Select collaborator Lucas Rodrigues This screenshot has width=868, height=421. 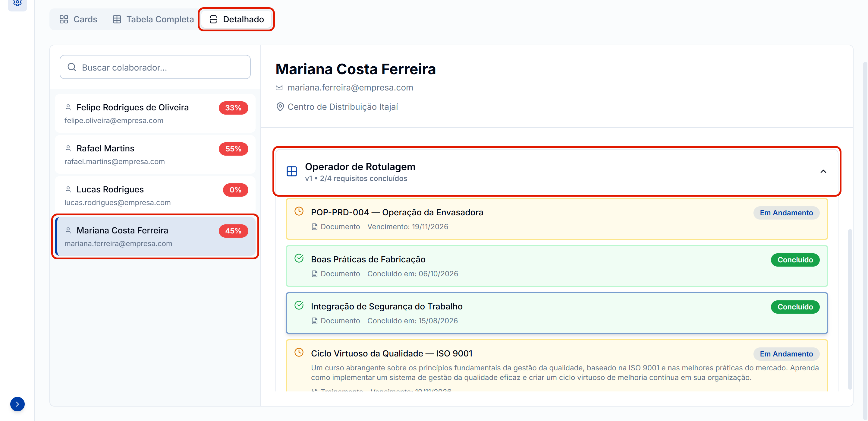tap(155, 196)
